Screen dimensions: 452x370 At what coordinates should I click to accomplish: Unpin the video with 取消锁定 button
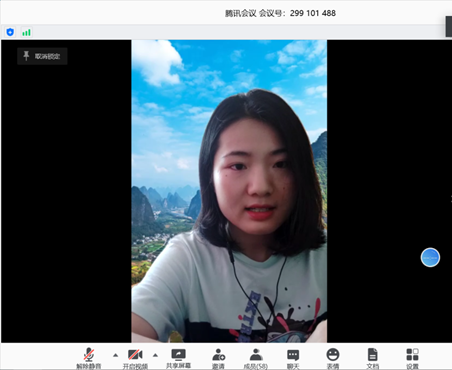(x=42, y=56)
